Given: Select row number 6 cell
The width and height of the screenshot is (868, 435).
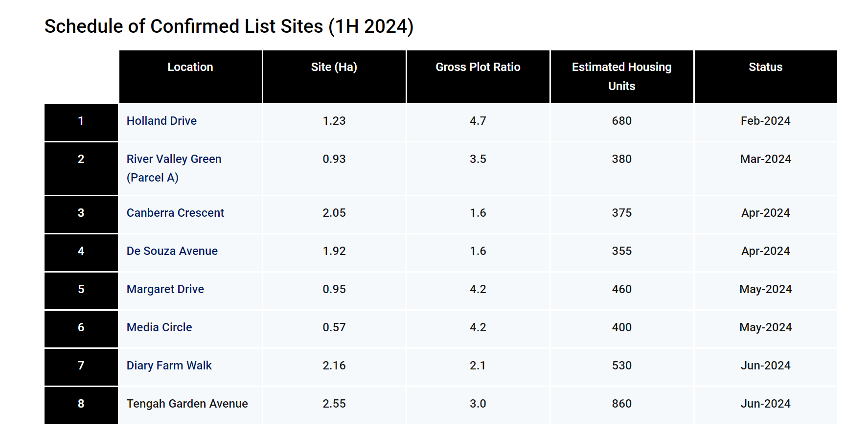Looking at the screenshot, I should click(81, 329).
